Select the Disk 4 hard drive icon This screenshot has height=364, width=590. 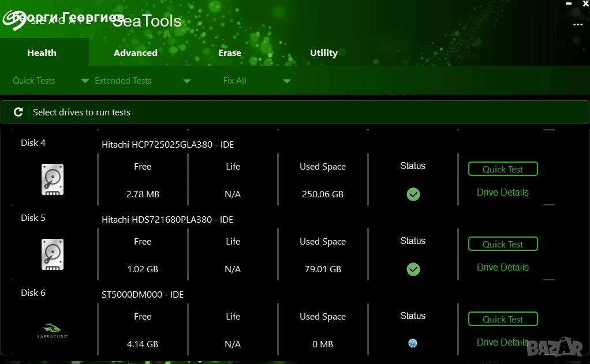[x=53, y=179]
